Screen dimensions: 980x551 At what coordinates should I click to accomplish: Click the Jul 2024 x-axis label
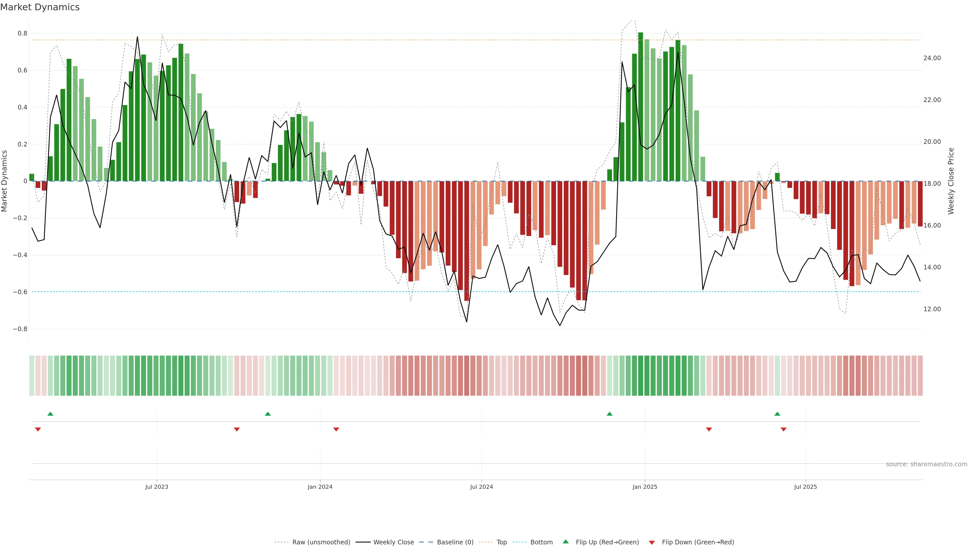481,487
